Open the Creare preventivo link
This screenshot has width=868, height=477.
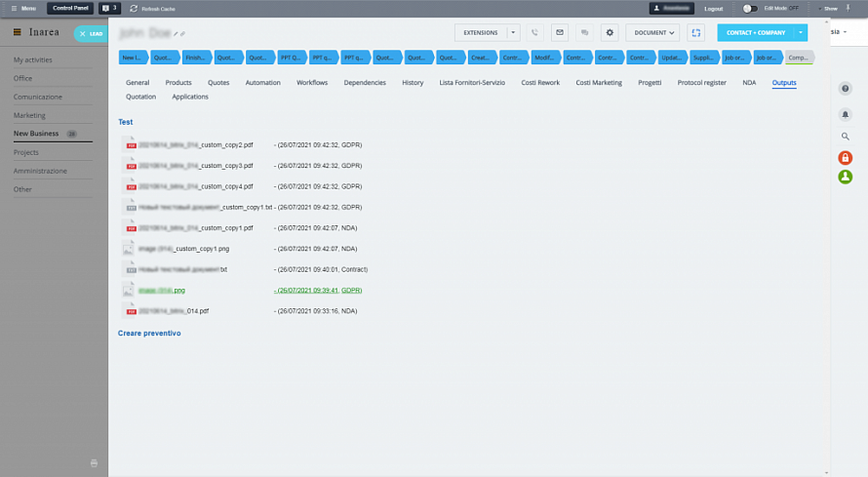coord(149,334)
